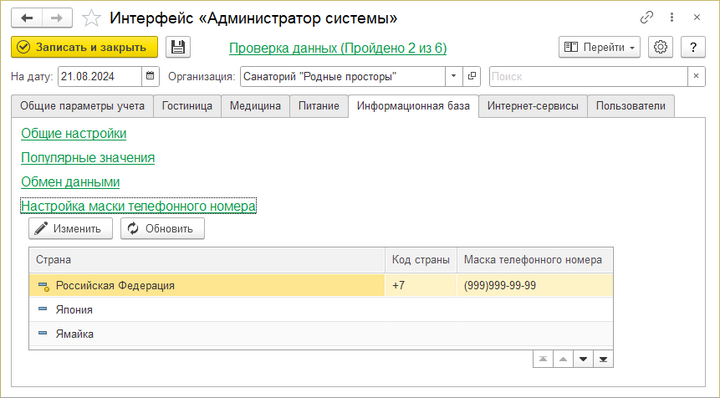
Task: Select the Информационная база tab
Action: pyautogui.click(x=413, y=106)
